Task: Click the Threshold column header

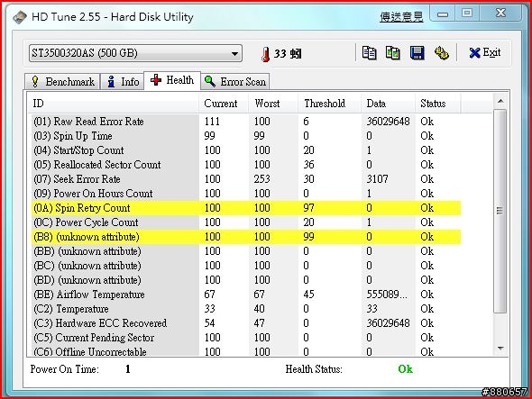Action: point(329,104)
